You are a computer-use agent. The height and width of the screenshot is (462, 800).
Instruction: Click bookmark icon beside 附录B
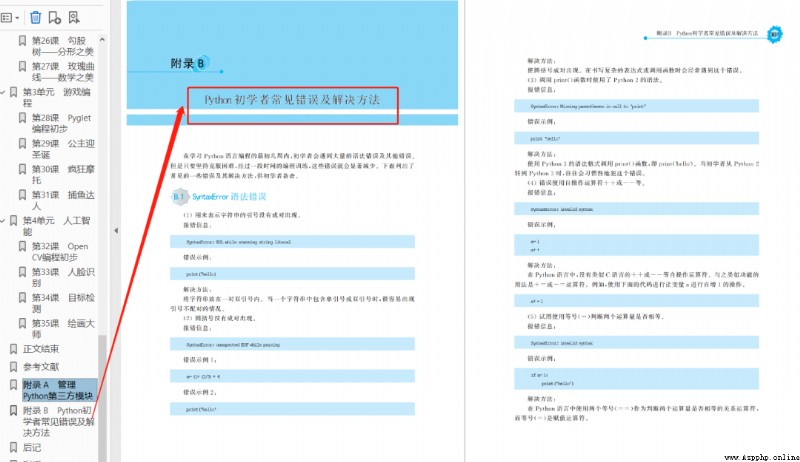[13, 410]
